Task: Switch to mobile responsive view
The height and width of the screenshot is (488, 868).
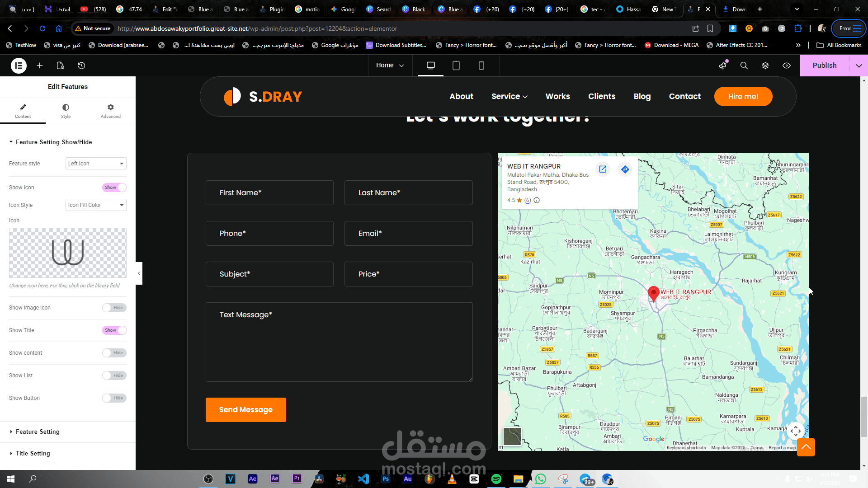Action: (x=481, y=66)
